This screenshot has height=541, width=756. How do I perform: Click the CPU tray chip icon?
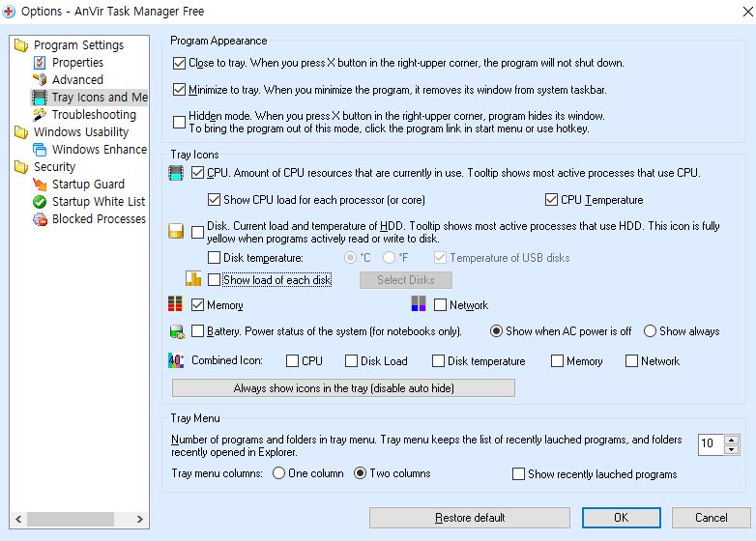click(x=176, y=173)
